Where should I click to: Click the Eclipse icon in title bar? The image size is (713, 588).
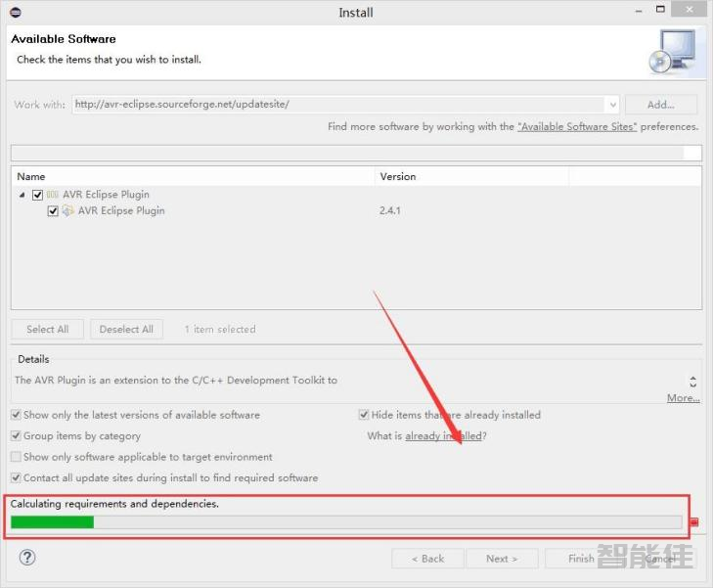[x=14, y=12]
